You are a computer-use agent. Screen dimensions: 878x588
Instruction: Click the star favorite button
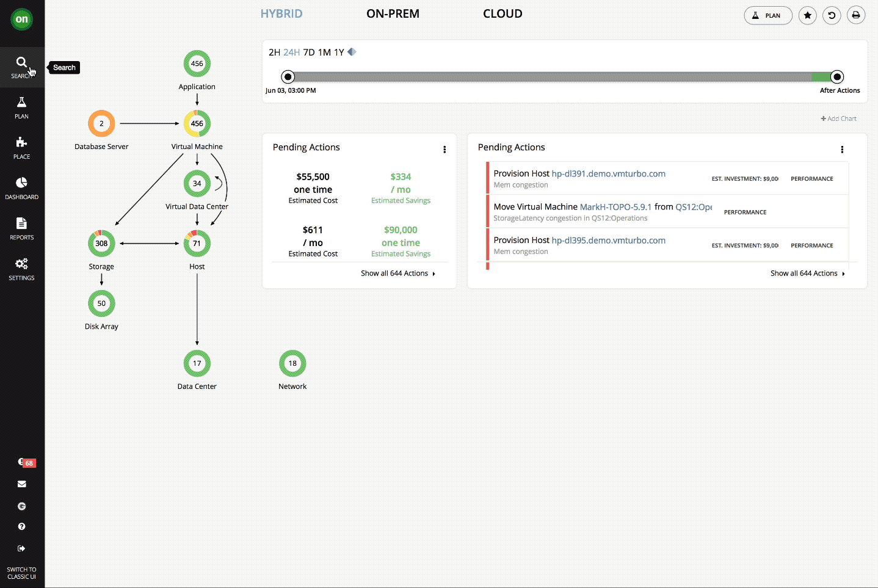click(807, 15)
